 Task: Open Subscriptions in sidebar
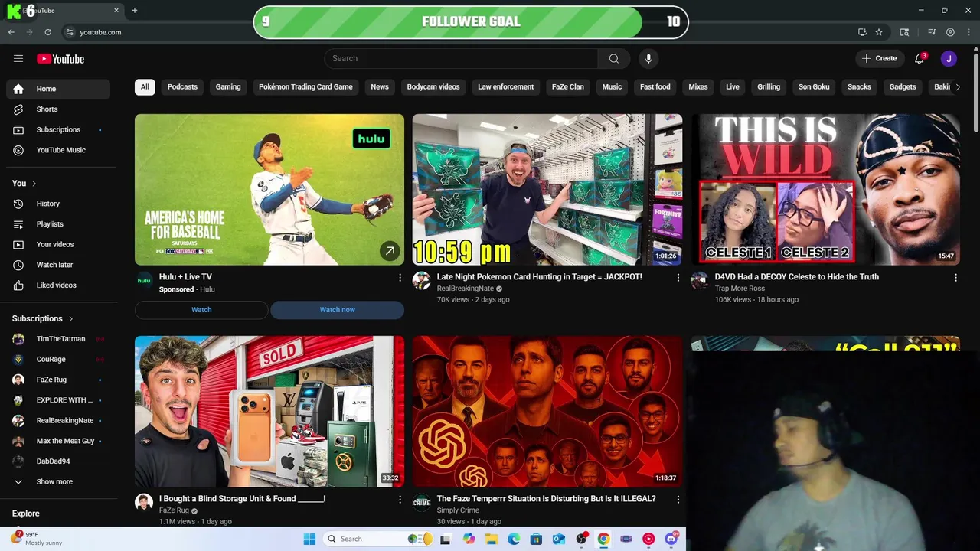(58, 130)
